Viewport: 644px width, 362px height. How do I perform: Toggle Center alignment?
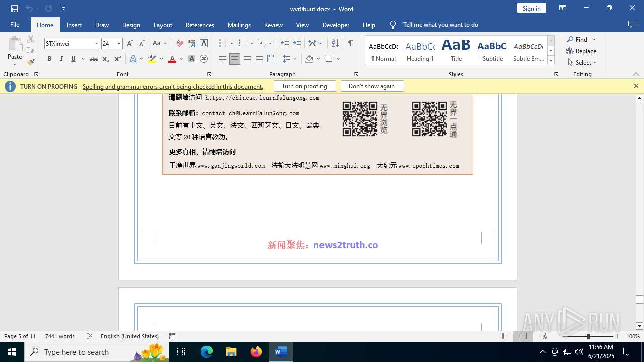point(235,59)
